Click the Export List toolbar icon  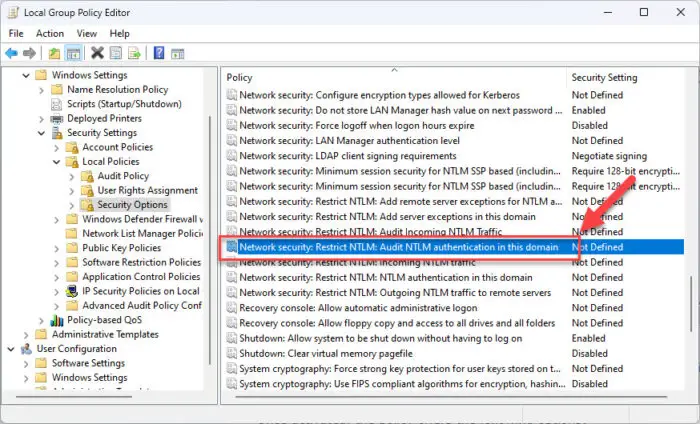134,53
